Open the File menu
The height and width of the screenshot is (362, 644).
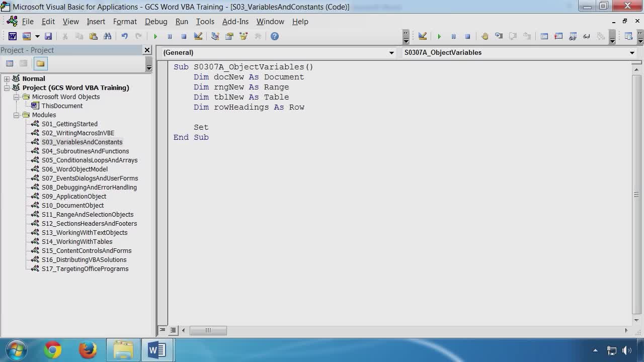[x=28, y=22]
